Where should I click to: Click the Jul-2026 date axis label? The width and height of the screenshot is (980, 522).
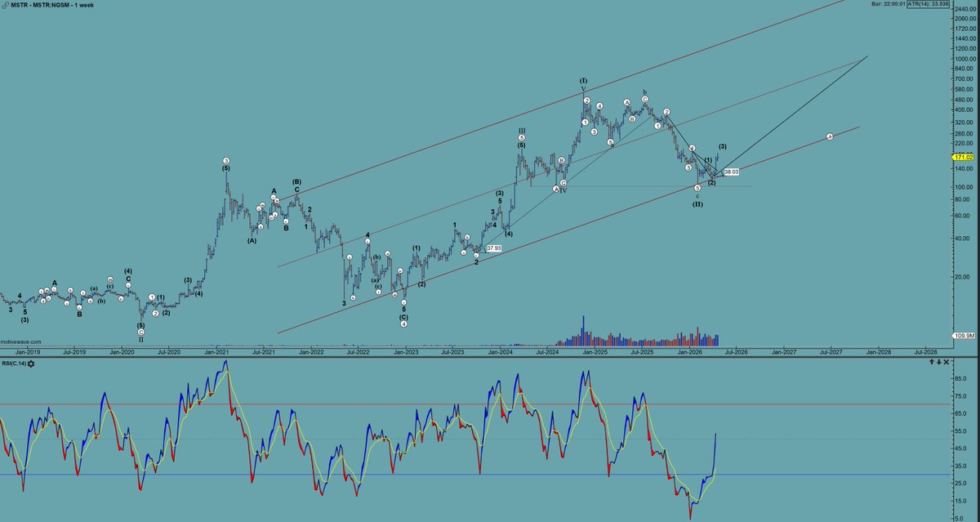[x=737, y=351]
